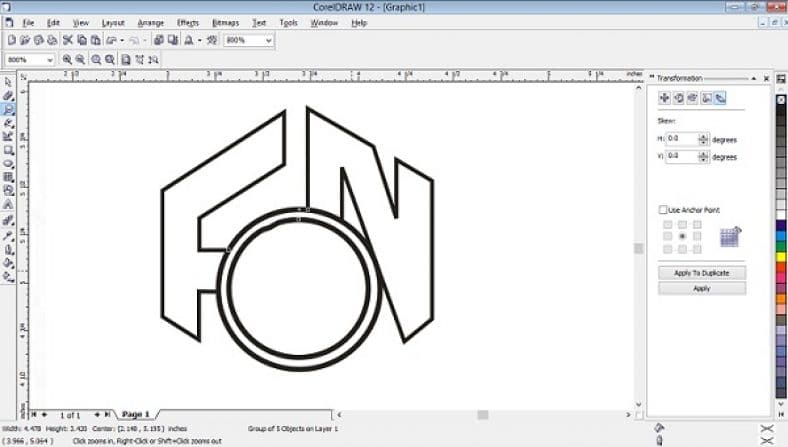Open the Arrange menu
Screen dimensions: 788x447
(151, 23)
